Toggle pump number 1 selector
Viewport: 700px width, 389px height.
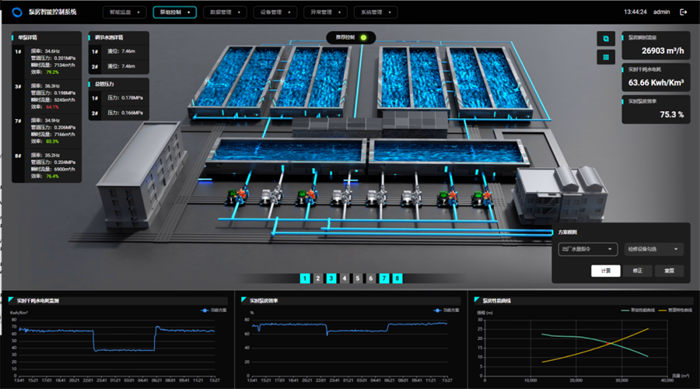(x=305, y=278)
